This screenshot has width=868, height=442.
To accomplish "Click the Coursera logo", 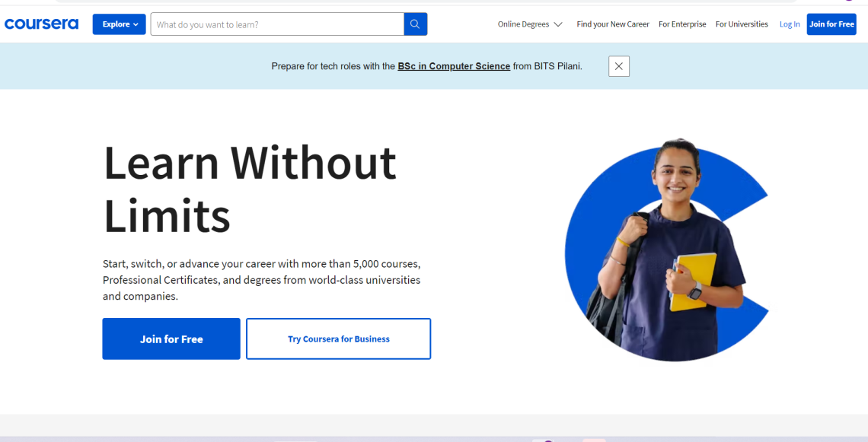I will coord(42,24).
